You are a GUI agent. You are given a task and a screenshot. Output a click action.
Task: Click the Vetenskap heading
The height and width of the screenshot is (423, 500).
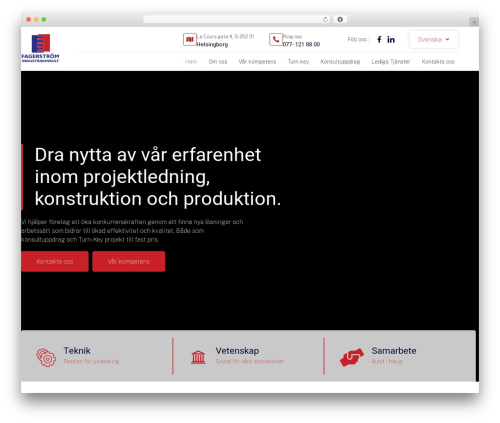pos(237,351)
